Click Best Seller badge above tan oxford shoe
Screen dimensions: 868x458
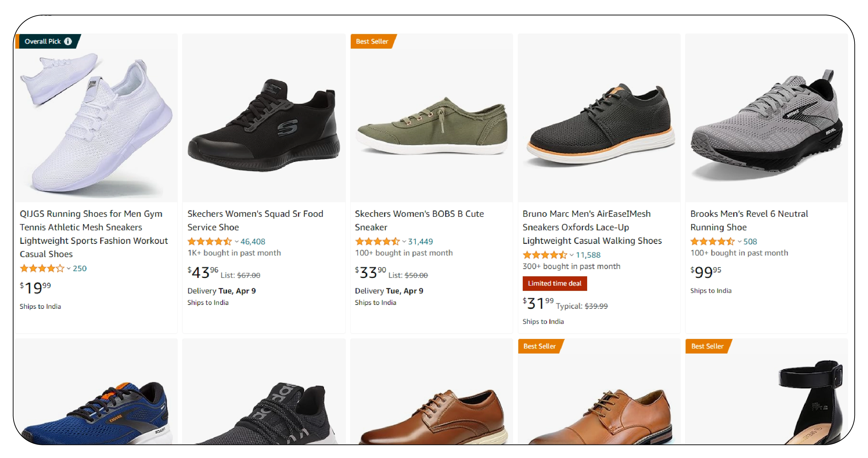pos(539,346)
